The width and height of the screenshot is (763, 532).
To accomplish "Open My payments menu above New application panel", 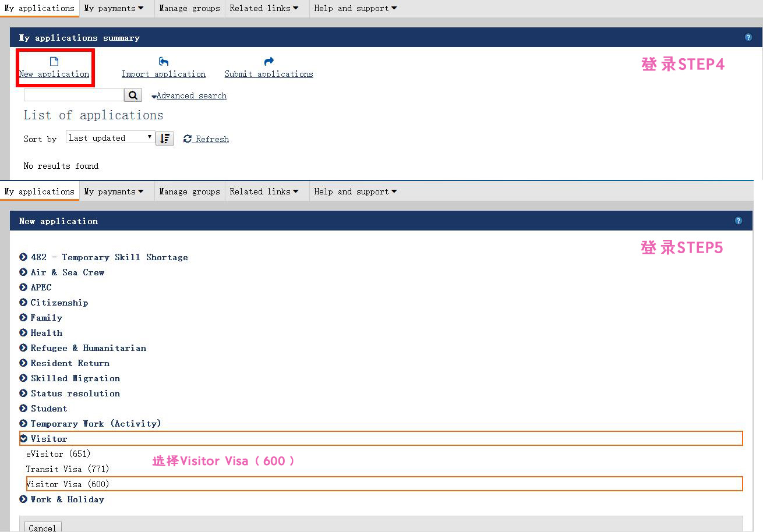I will tap(114, 191).
